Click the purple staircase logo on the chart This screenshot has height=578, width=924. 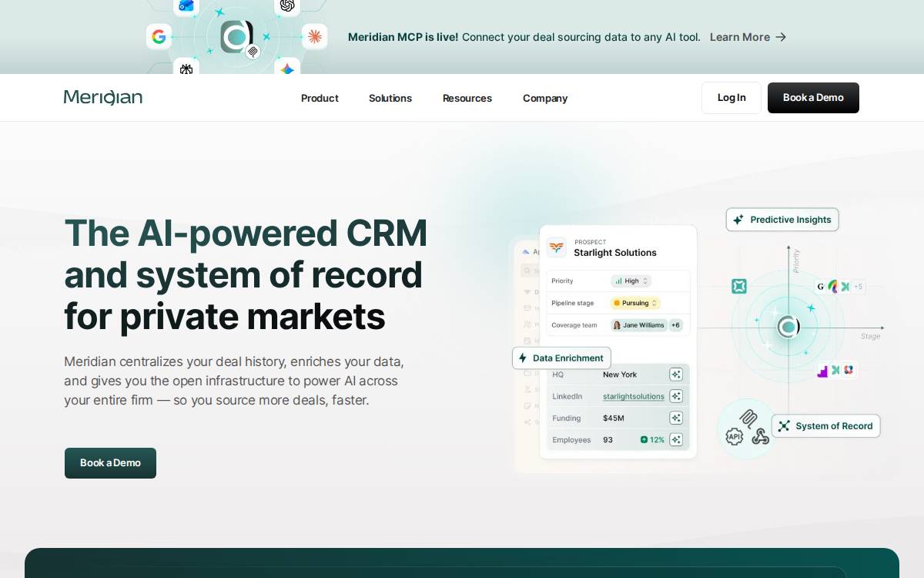(822, 371)
